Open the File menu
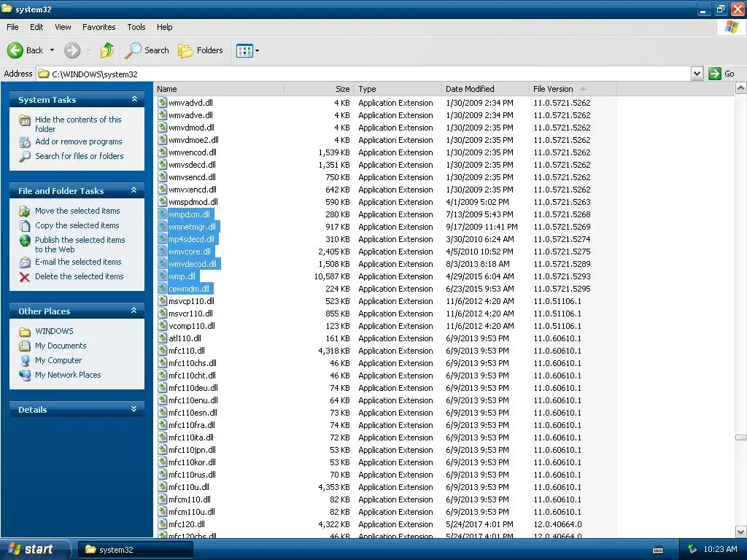Screen dimensions: 747x560 (12, 27)
